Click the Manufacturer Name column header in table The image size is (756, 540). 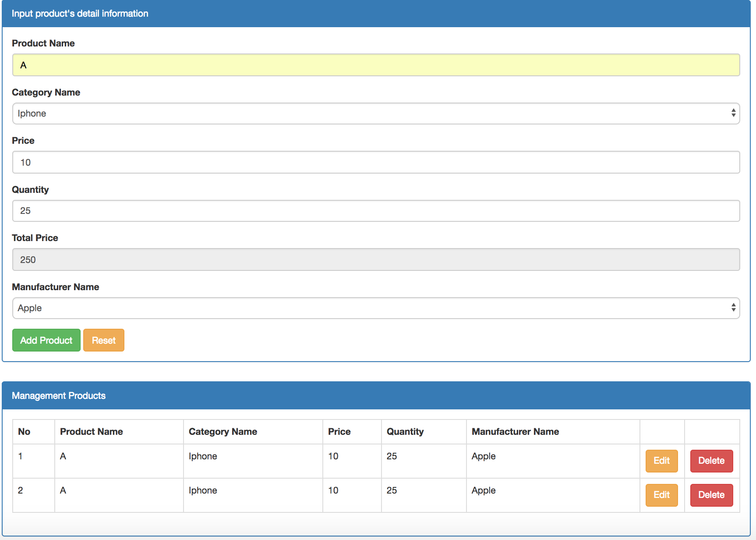515,432
